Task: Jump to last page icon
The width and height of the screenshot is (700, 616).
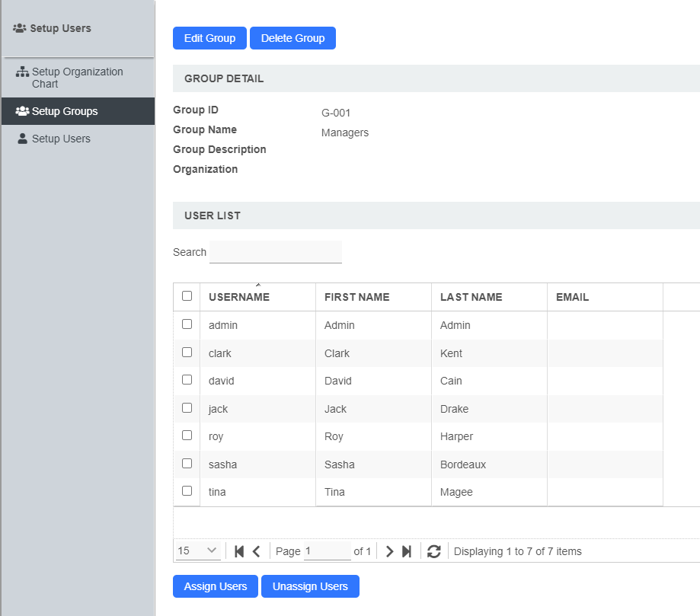Action: pyautogui.click(x=407, y=551)
